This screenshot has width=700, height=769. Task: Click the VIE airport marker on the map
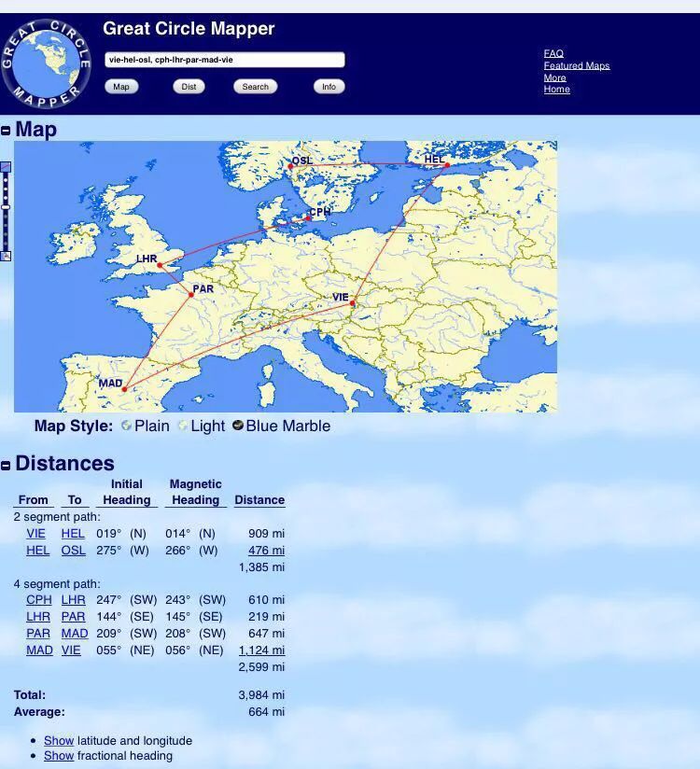(353, 303)
